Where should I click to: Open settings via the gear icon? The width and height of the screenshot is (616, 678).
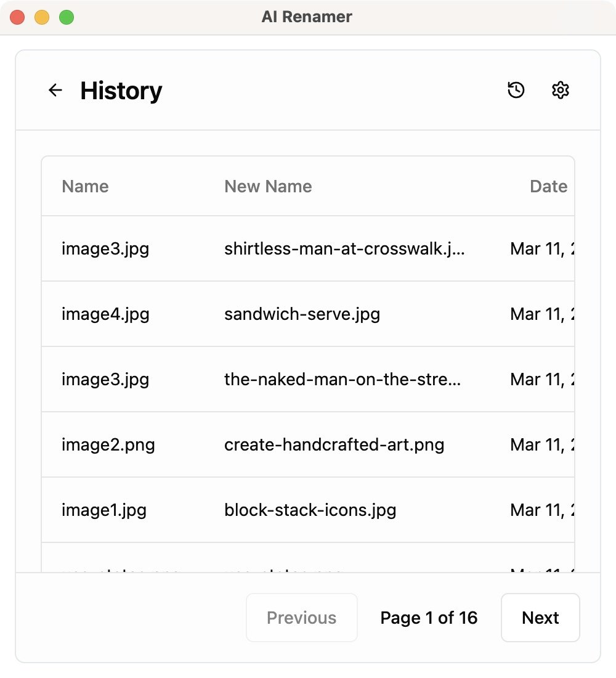560,90
